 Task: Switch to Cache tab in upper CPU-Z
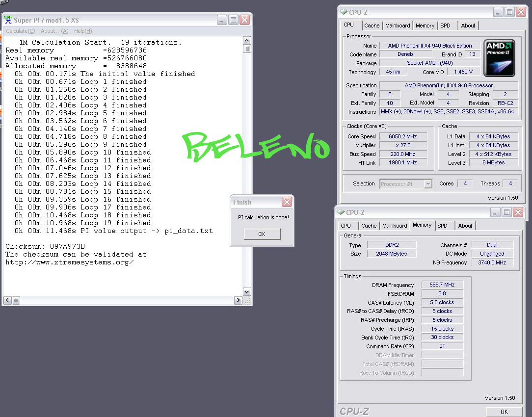point(372,26)
